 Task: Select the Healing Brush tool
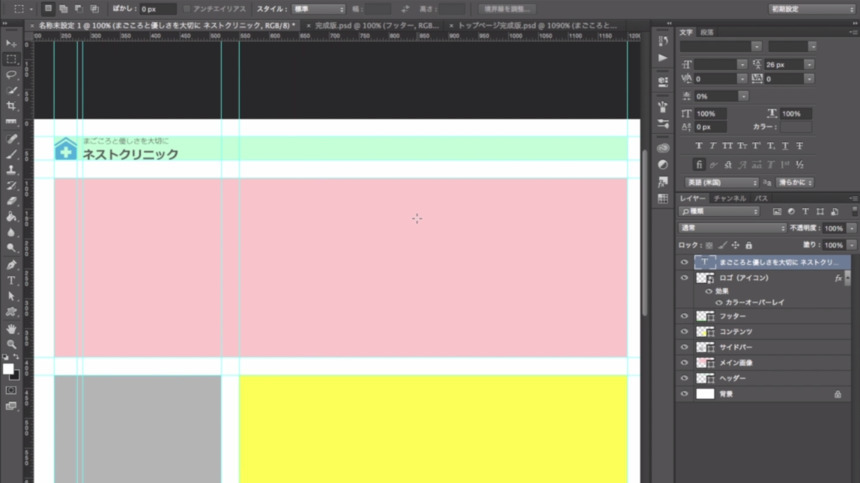pos(11,139)
